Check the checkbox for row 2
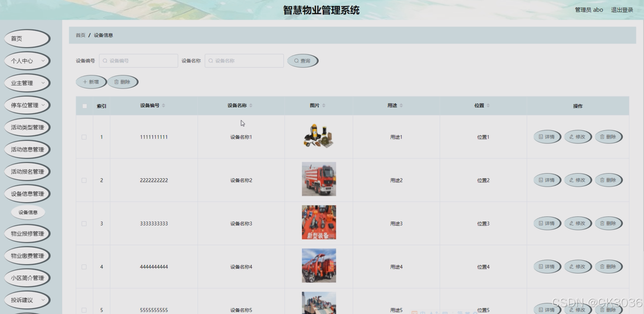 tap(84, 180)
